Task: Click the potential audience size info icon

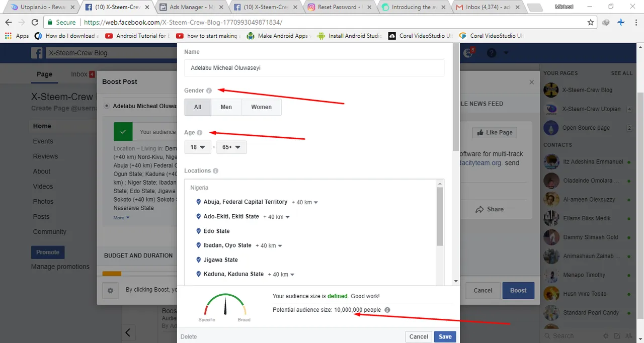Action: pos(387,310)
